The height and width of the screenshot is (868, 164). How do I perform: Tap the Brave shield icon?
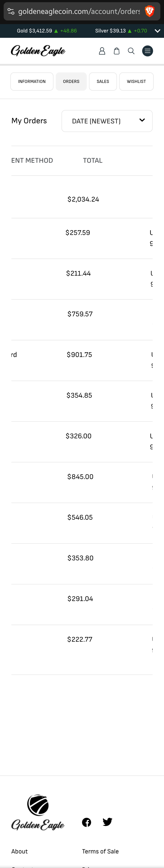(149, 11)
